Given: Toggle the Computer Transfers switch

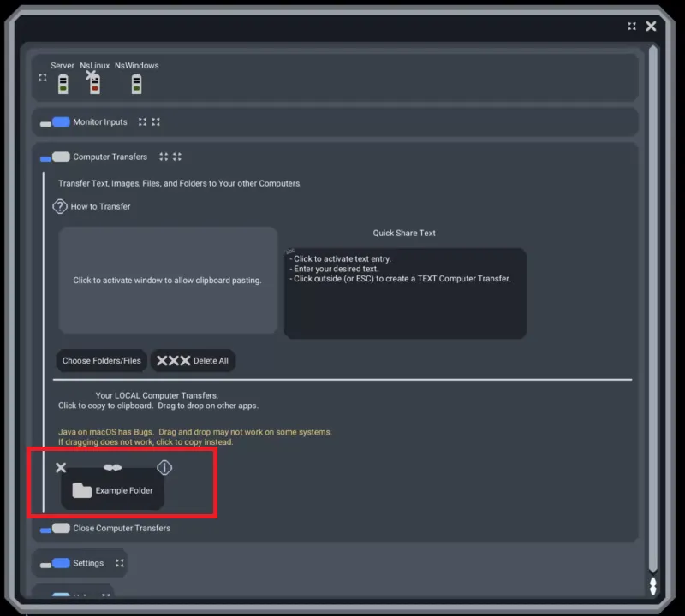Looking at the screenshot, I should pyautogui.click(x=55, y=157).
